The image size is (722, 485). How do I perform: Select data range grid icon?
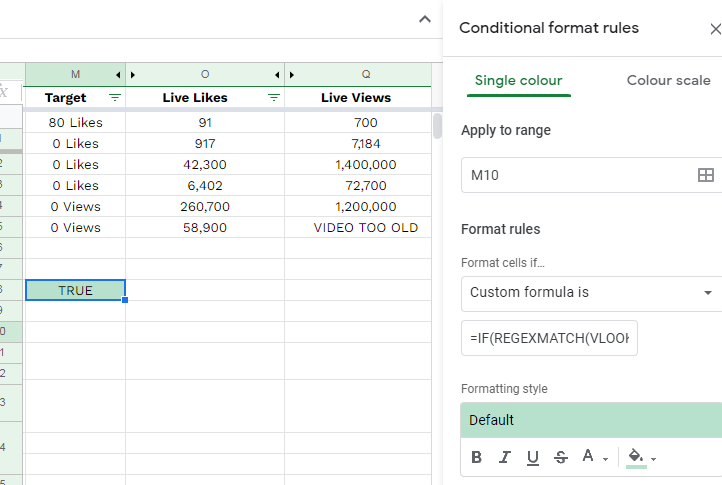705,175
